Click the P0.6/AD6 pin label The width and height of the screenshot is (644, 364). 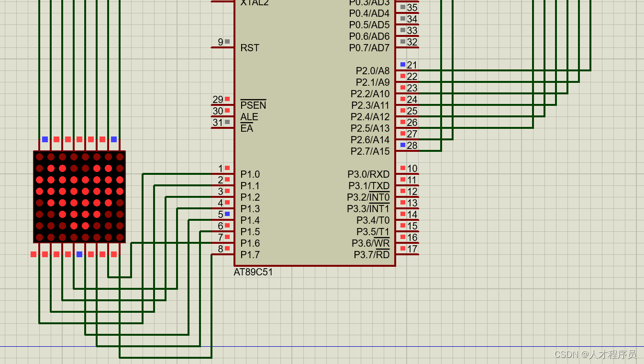point(369,36)
